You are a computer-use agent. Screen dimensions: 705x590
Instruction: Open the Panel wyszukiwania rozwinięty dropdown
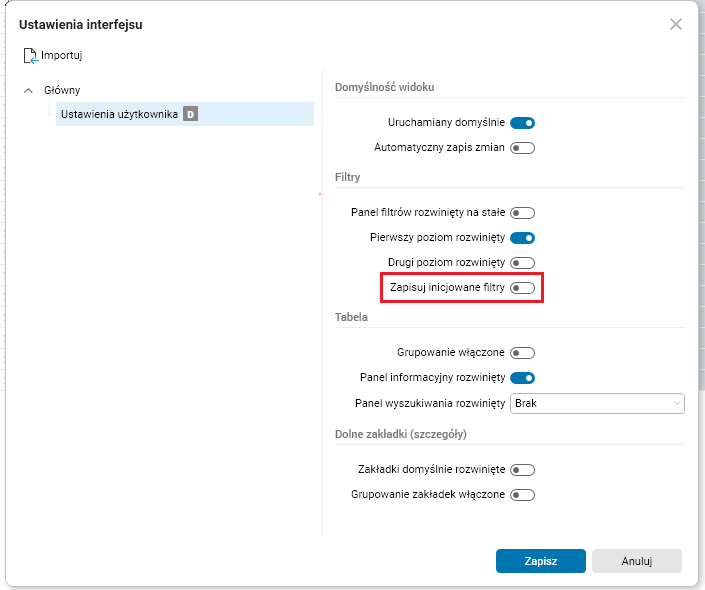pos(596,403)
